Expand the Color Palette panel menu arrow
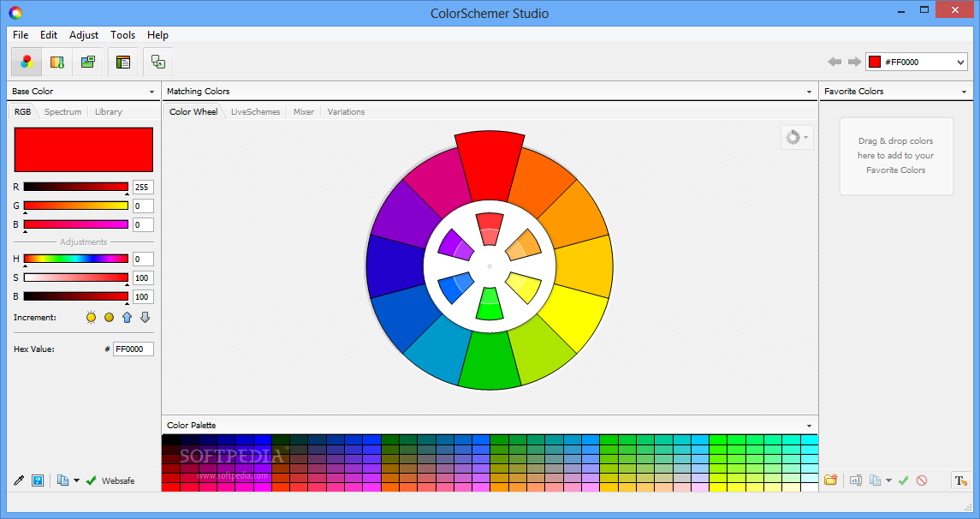The width and height of the screenshot is (980, 519). click(x=810, y=426)
